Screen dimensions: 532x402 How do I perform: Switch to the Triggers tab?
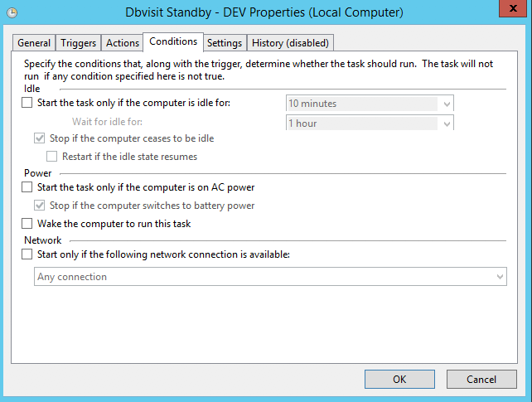[79, 43]
